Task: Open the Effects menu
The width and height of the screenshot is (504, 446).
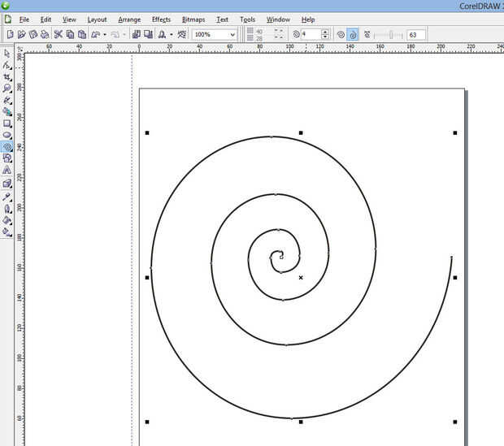Action: pyautogui.click(x=161, y=19)
